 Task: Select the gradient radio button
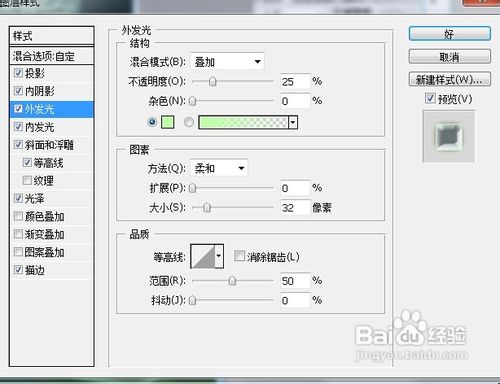click(189, 122)
